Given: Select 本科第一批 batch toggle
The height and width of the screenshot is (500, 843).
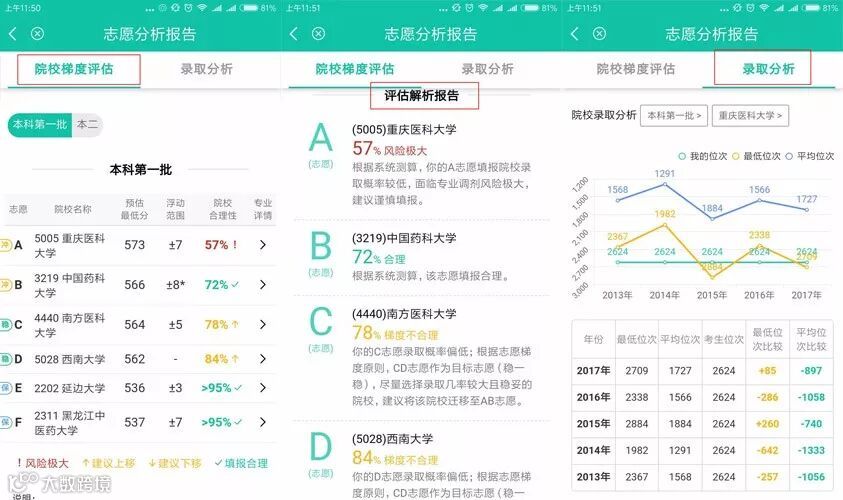Looking at the screenshot, I should [x=40, y=125].
